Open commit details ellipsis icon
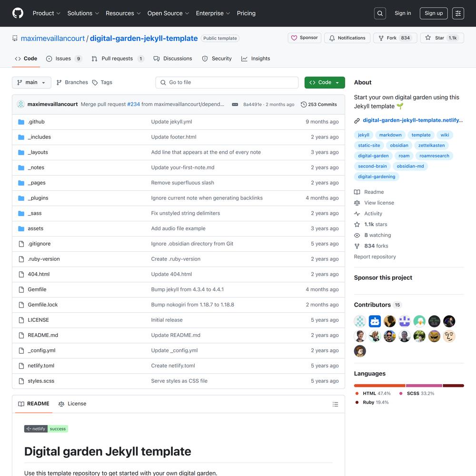Image resolution: width=476 pixels, height=476 pixels. coord(235,104)
